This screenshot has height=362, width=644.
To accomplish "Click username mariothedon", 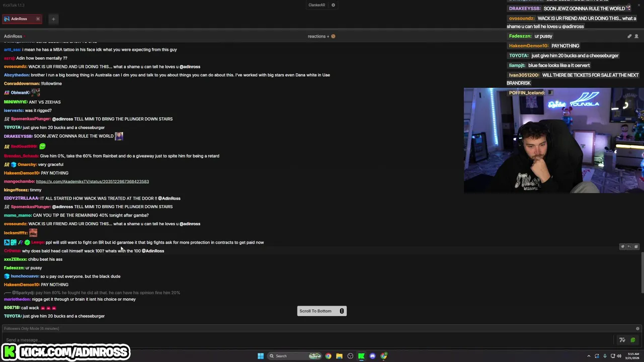I will 17,299.
